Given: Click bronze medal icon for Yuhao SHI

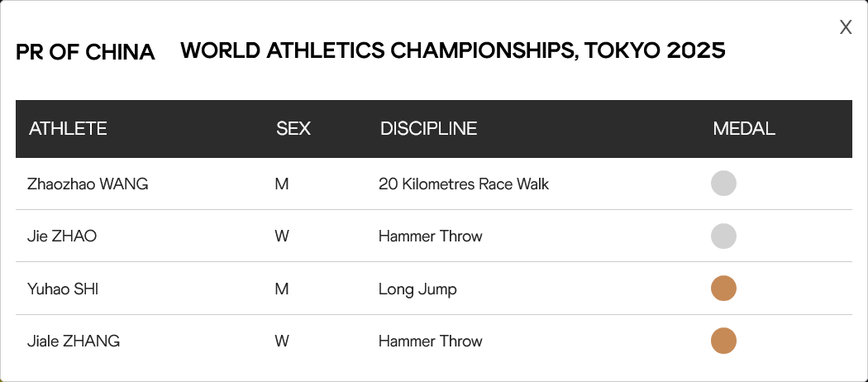Looking at the screenshot, I should (x=723, y=289).
